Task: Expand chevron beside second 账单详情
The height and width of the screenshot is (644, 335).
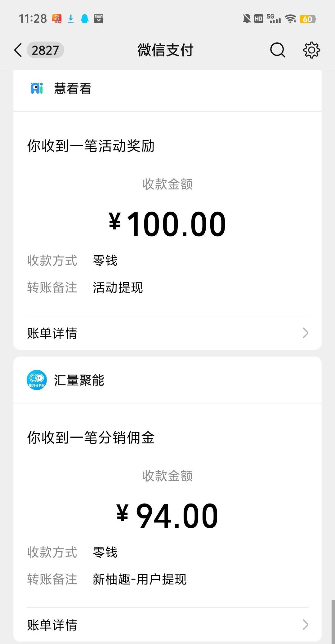Action: tap(306, 624)
